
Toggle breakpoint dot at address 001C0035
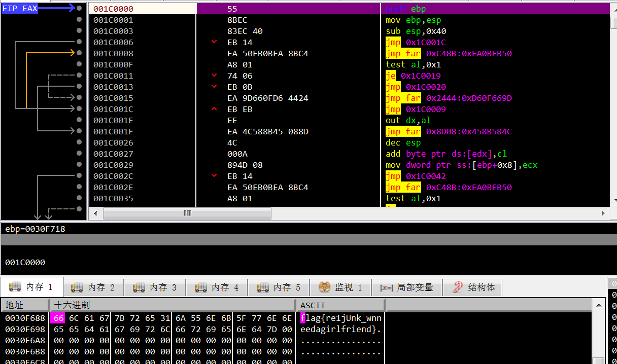tap(79, 198)
